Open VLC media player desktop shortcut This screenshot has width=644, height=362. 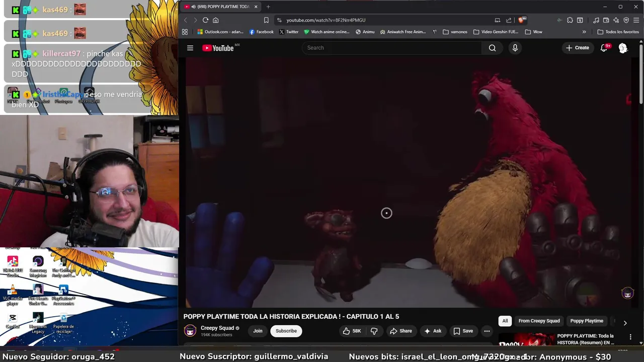pos(13,295)
